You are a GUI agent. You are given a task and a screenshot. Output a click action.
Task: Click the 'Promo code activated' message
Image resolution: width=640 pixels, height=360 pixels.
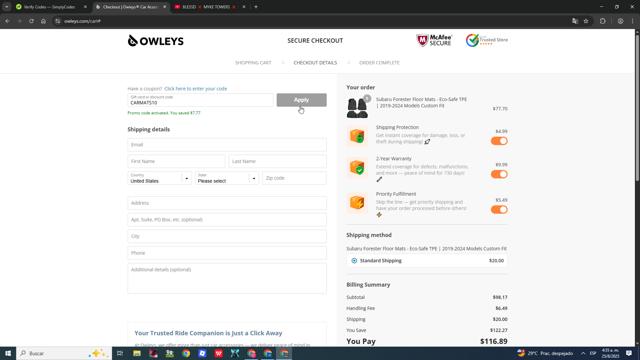coord(164,113)
